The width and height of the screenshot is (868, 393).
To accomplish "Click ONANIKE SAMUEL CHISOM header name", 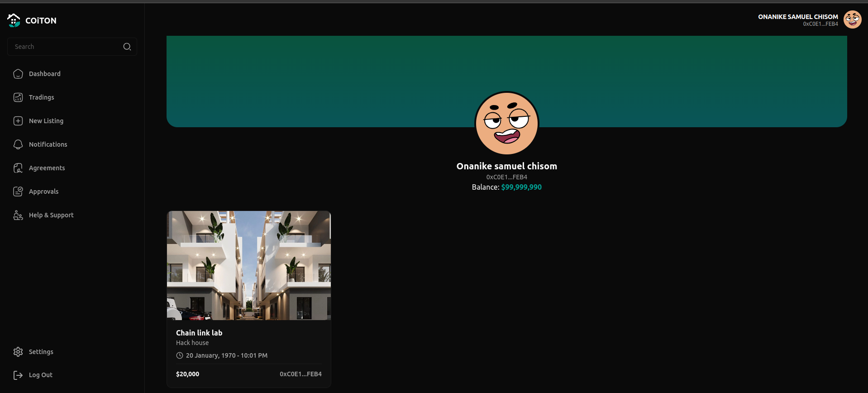I will (x=798, y=17).
